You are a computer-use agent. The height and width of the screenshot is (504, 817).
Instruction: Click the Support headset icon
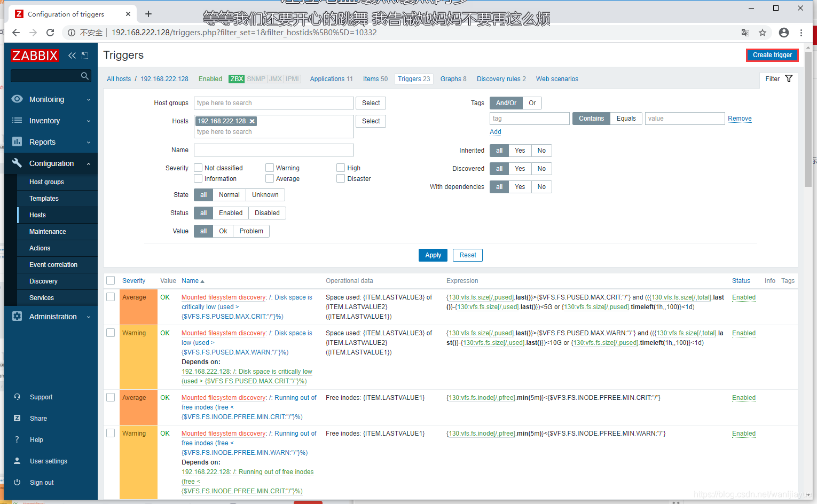17,397
